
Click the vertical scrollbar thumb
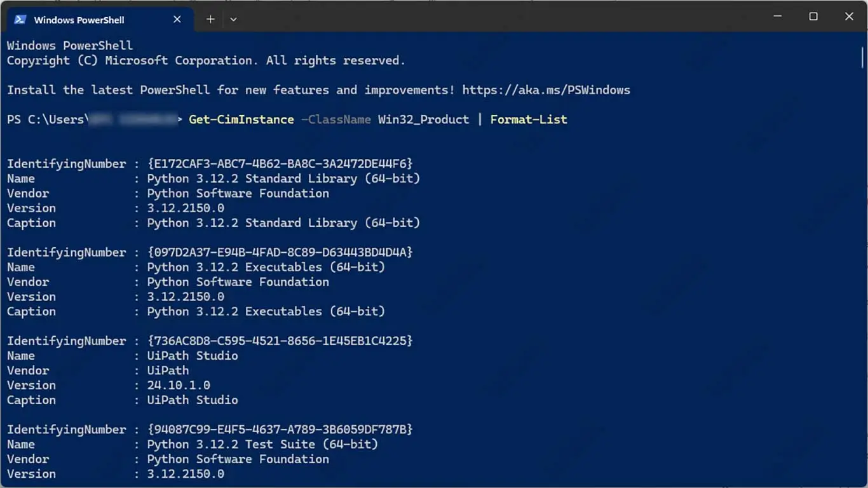point(862,57)
